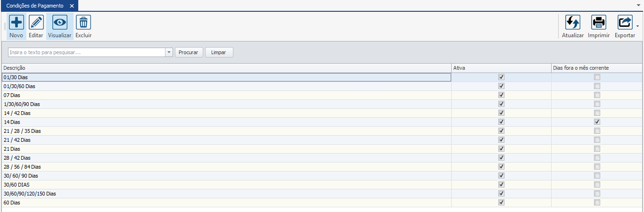Expand the Exportar dropdown arrow

coord(638,26)
